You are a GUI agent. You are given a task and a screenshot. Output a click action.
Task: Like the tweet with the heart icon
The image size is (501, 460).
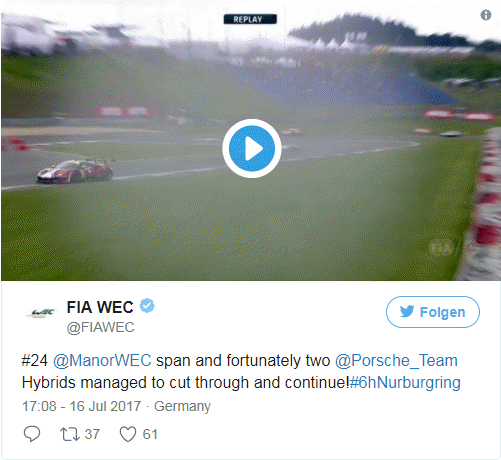pos(128,434)
